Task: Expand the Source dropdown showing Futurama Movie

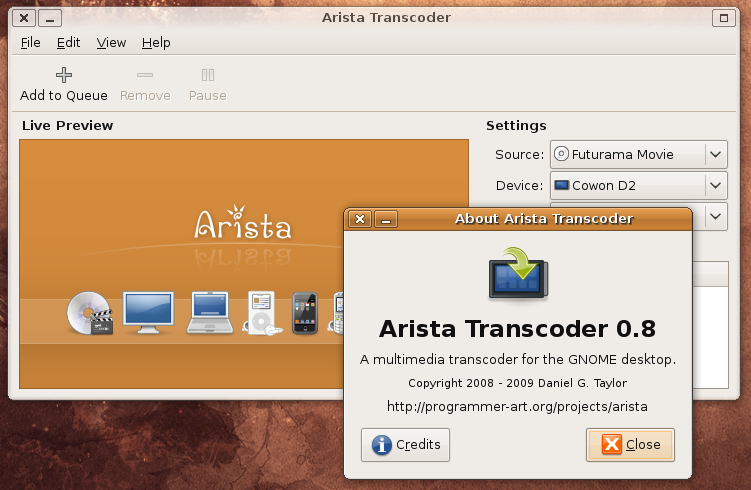Action: click(638, 154)
